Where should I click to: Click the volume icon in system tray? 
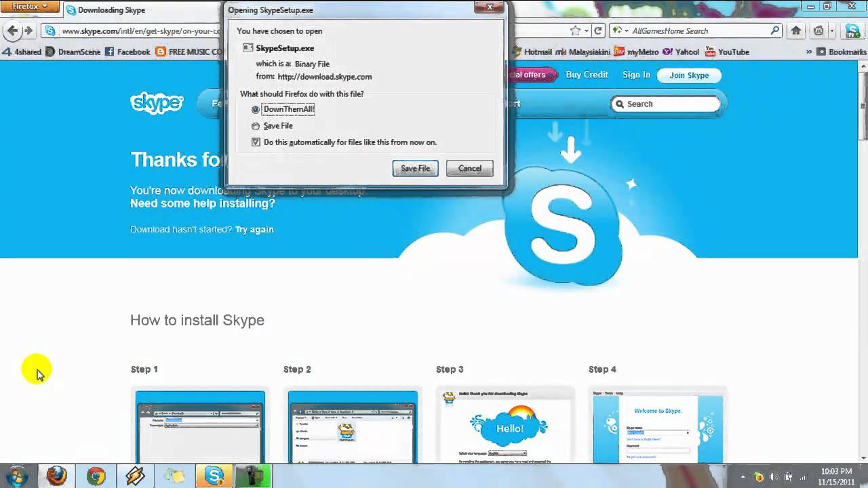point(775,476)
